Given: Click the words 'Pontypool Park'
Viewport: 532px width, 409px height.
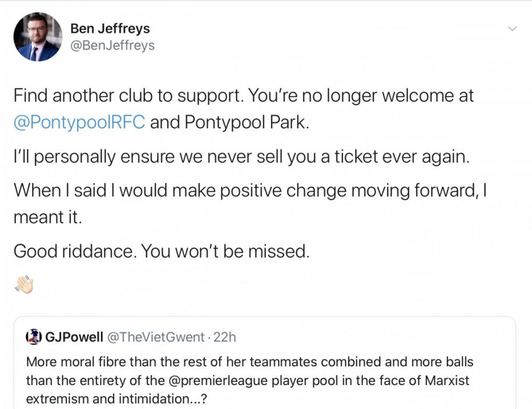Looking at the screenshot, I should click(246, 122).
